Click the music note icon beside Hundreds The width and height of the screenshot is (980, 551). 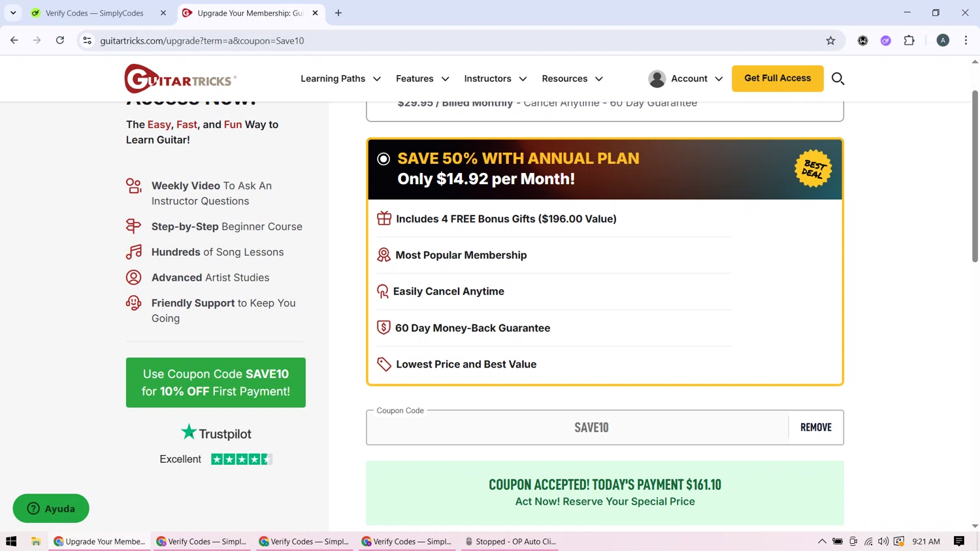134,252
